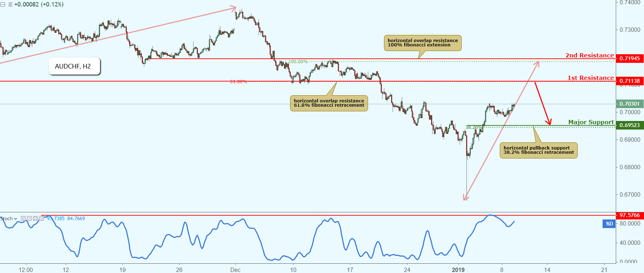Hide the Stoch indicator with the eye icon
This screenshot has width=644, height=273.
tap(23, 218)
